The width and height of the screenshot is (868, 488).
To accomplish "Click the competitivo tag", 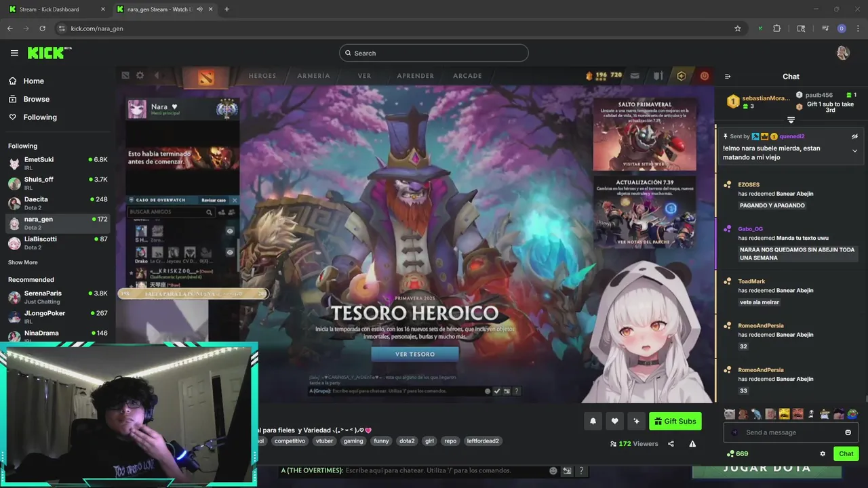I will (x=290, y=441).
